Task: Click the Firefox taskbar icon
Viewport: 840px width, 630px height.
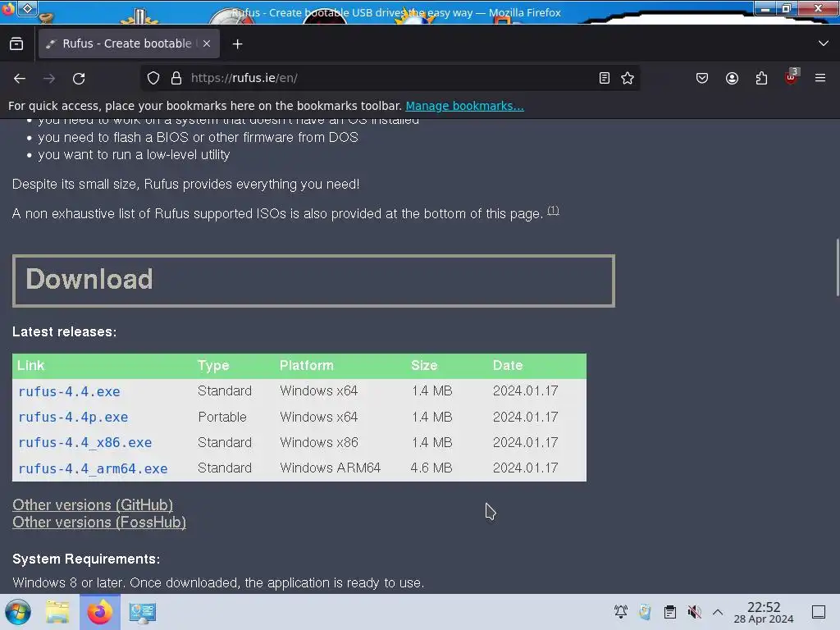Action: coord(100,612)
